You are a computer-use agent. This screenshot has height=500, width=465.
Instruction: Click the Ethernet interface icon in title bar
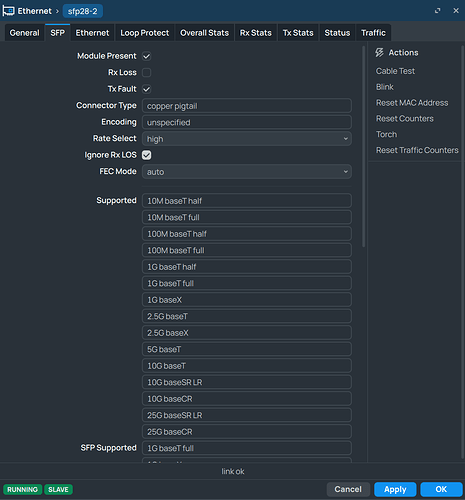pyautogui.click(x=8, y=11)
